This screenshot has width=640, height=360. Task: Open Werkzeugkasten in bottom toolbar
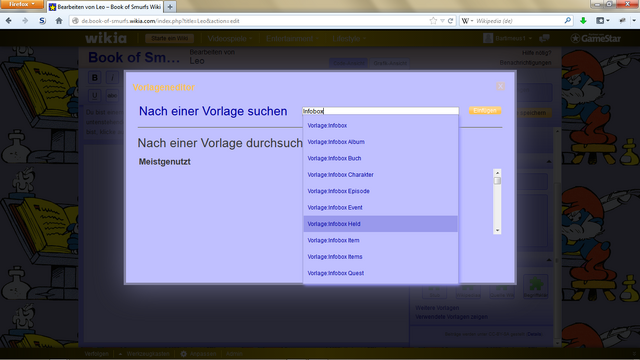144,354
